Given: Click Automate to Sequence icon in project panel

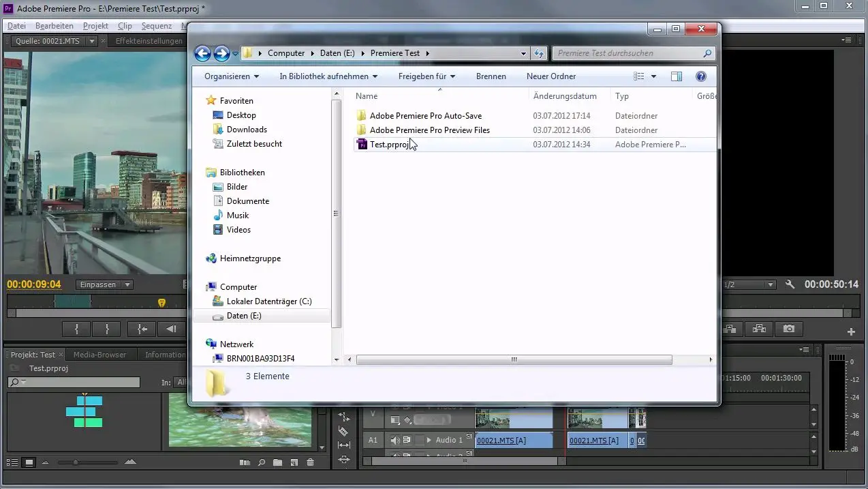Looking at the screenshot, I should (245, 462).
